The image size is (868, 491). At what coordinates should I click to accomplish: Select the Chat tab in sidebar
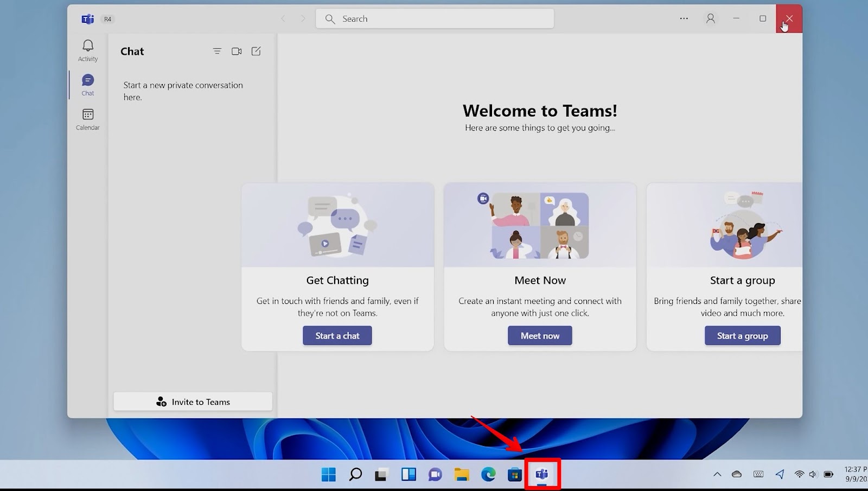(88, 85)
